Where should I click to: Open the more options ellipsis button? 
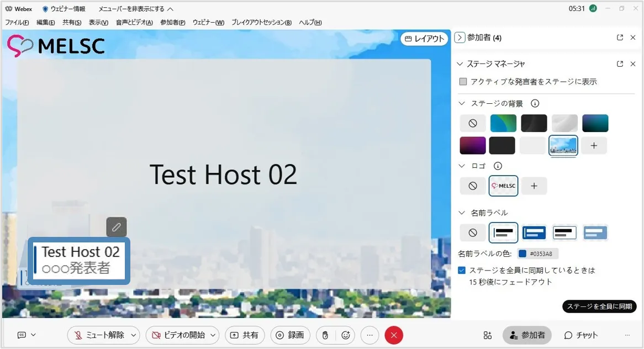pyautogui.click(x=370, y=335)
